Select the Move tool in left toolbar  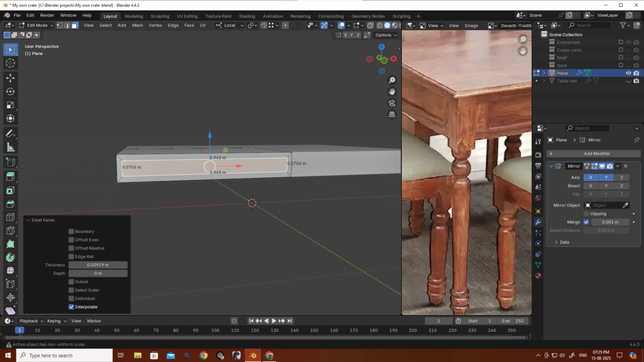[x=10, y=78]
